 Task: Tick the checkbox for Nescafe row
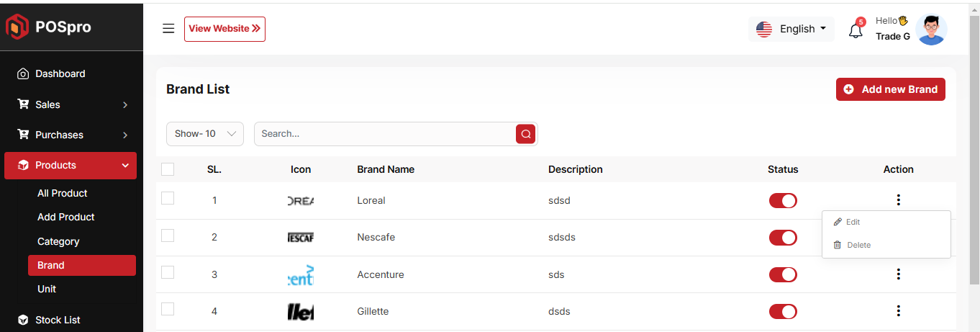168,235
